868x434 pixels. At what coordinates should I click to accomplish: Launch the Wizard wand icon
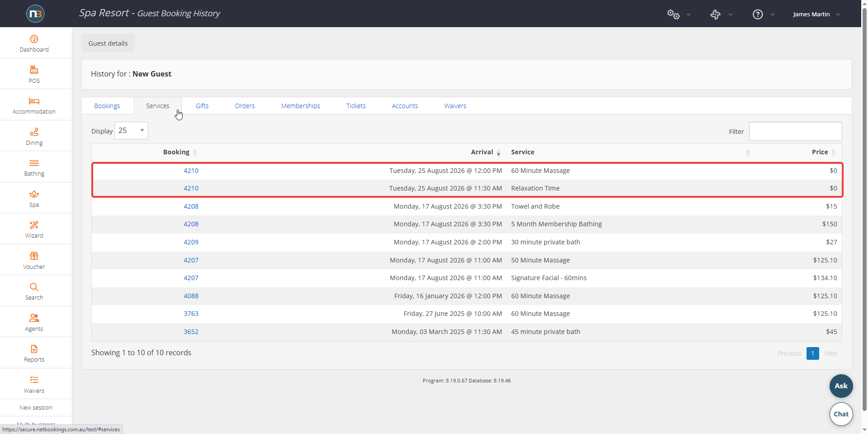click(x=34, y=225)
